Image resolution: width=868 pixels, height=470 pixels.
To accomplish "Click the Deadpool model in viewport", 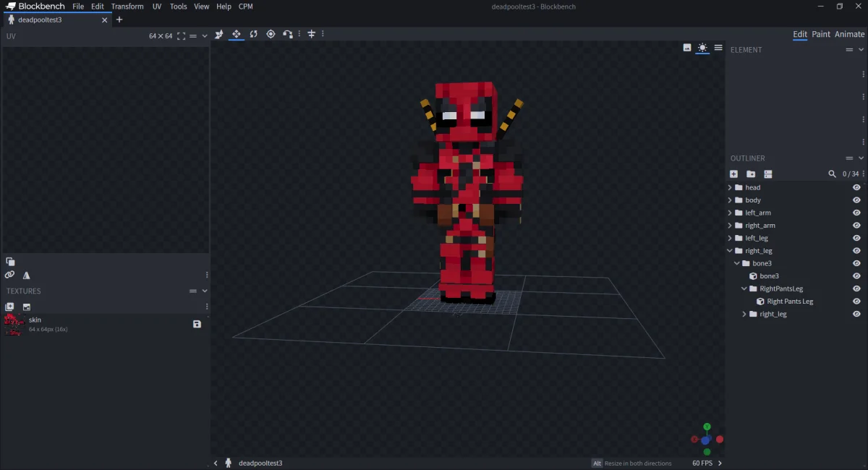I will [467, 192].
